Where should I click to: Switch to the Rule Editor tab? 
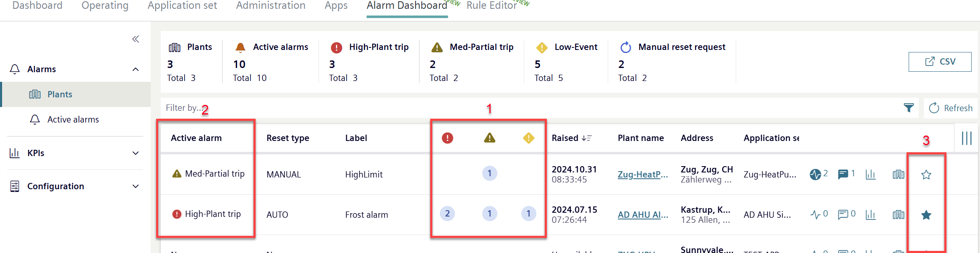(x=491, y=6)
